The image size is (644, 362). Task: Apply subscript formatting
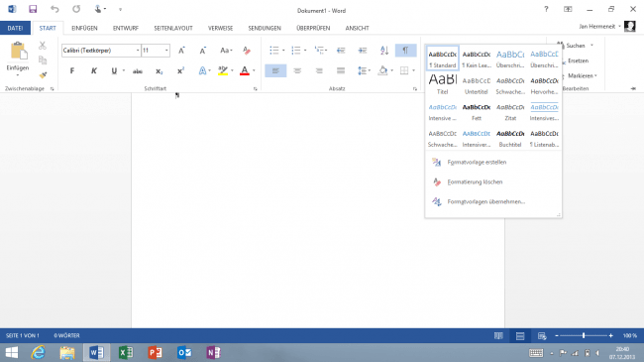point(159,71)
